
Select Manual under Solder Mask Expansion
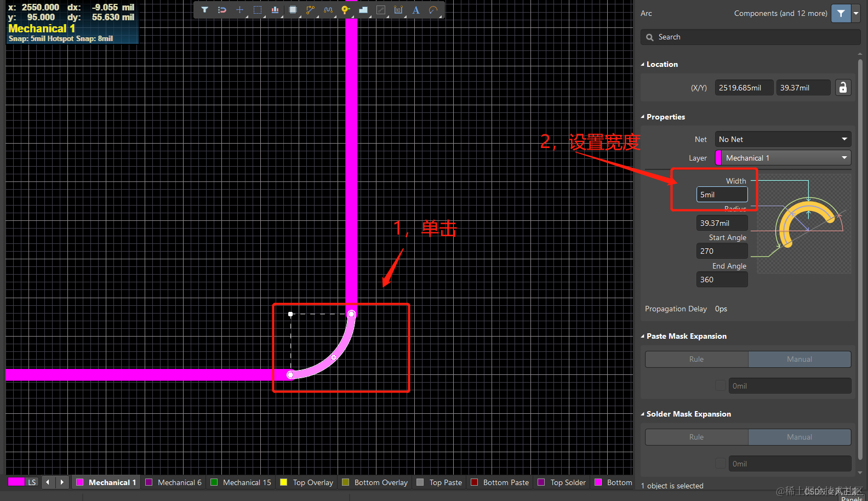[800, 437]
